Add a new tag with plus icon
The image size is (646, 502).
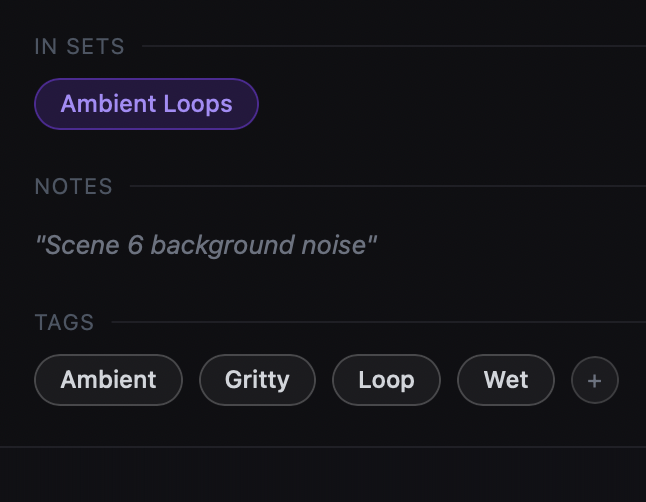click(x=595, y=381)
